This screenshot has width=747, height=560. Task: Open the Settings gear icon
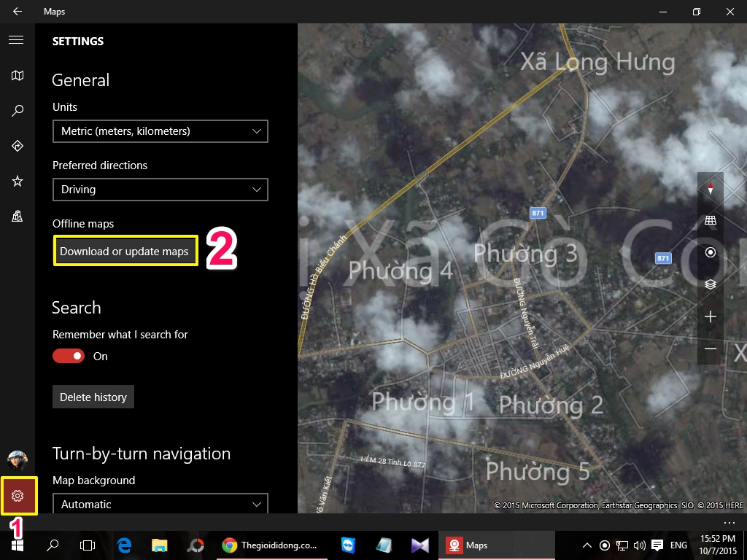point(17,496)
